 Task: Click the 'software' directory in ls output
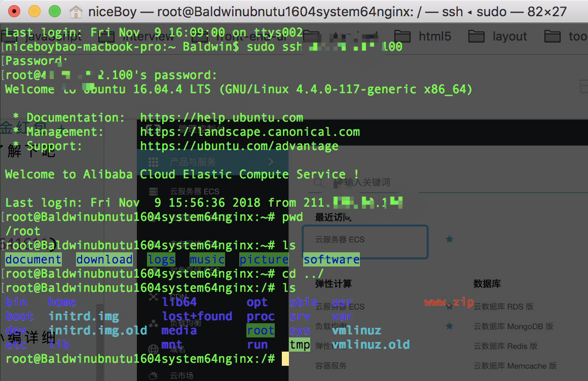pos(332,259)
